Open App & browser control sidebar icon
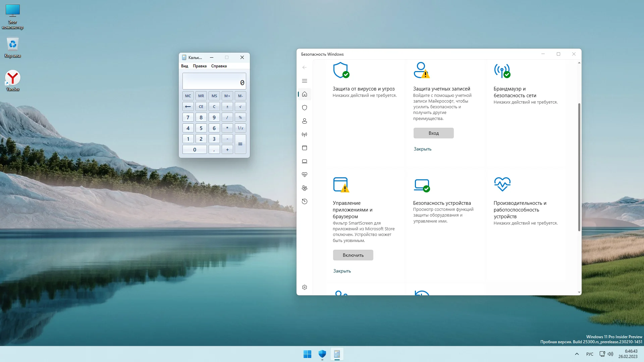Image resolution: width=644 pixels, height=362 pixels. [x=304, y=148]
